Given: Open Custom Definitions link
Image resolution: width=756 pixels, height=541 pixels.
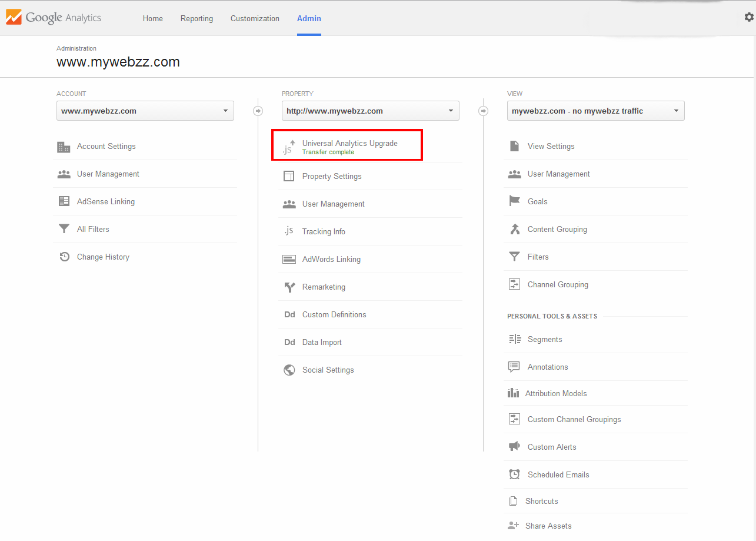Looking at the screenshot, I should pyautogui.click(x=334, y=314).
